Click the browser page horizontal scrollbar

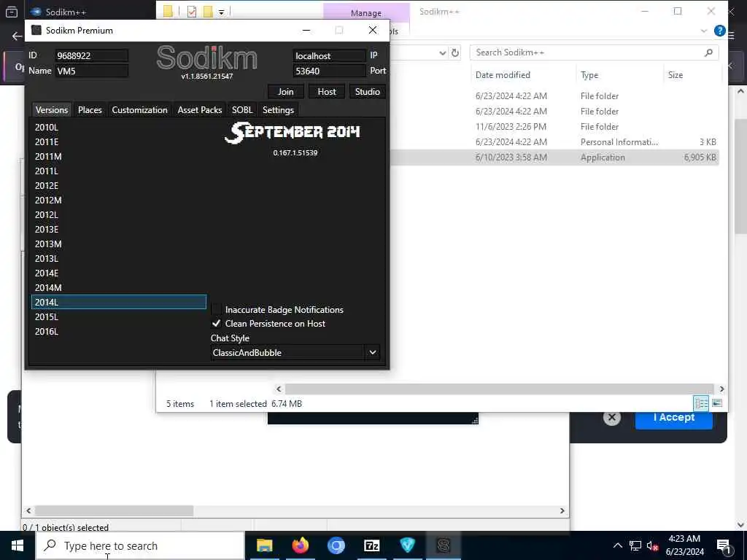click(x=113, y=510)
